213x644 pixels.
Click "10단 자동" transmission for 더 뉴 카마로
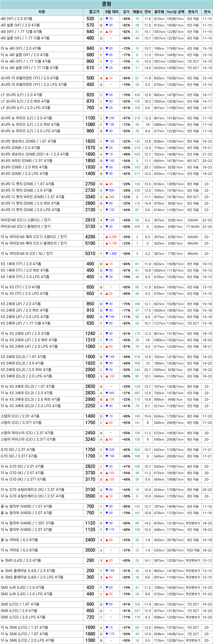click(x=193, y=550)
